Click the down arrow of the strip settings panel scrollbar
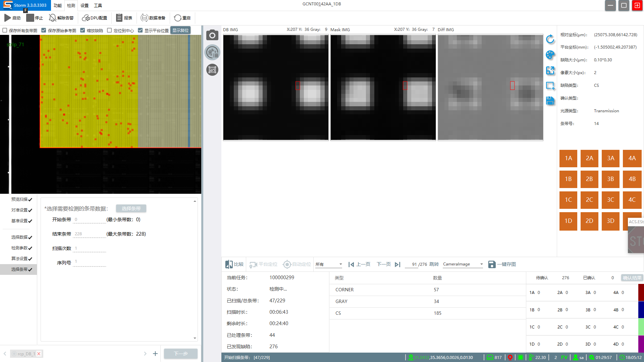This screenshot has height=362, width=644. click(195, 338)
